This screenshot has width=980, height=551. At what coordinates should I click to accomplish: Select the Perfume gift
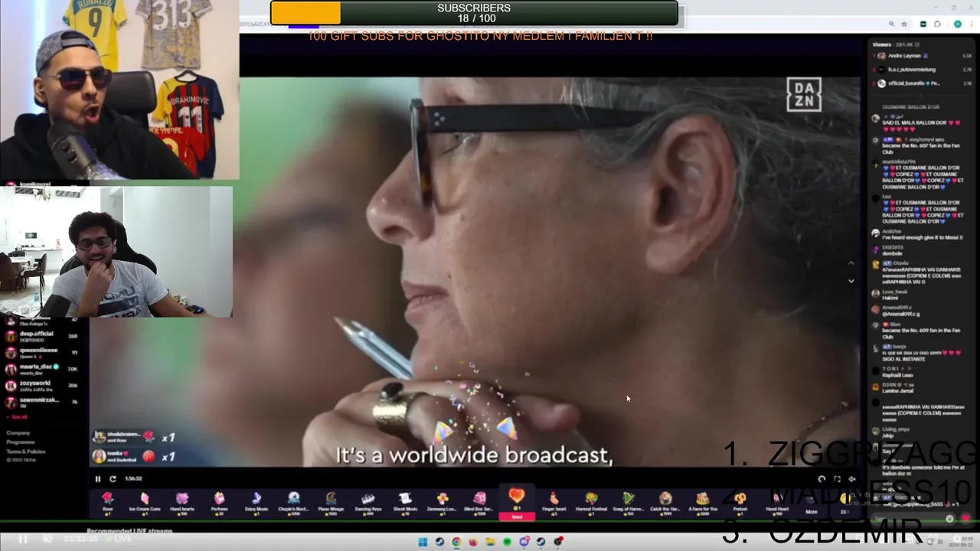click(x=220, y=502)
